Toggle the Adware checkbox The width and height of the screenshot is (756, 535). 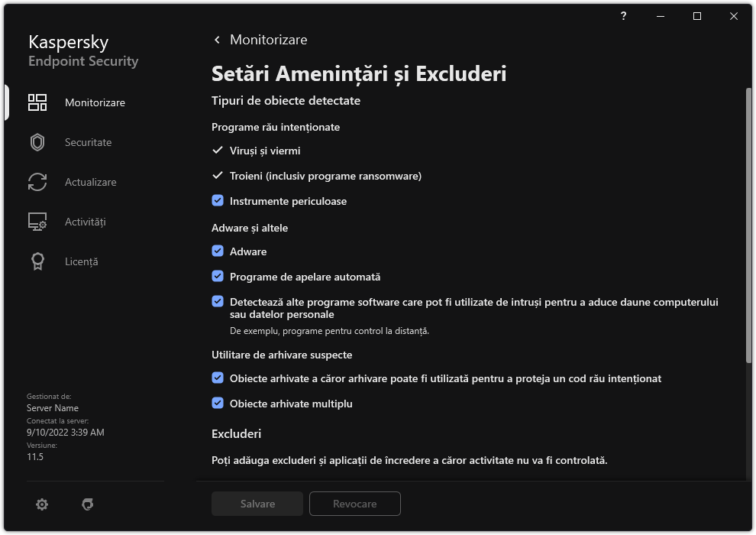pyautogui.click(x=218, y=251)
